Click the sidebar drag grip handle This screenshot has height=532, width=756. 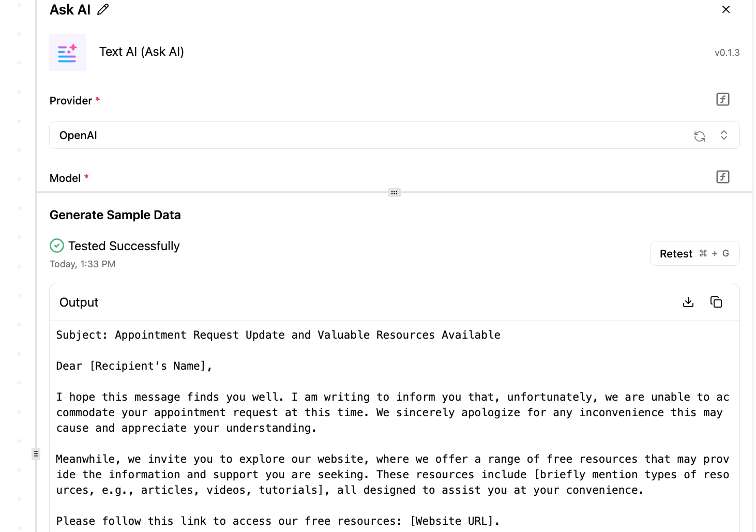36,454
